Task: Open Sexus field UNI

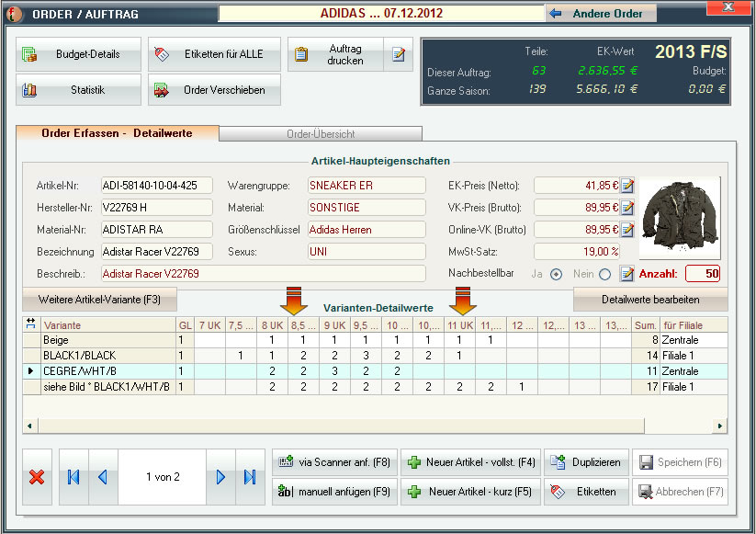Action: click(x=367, y=251)
